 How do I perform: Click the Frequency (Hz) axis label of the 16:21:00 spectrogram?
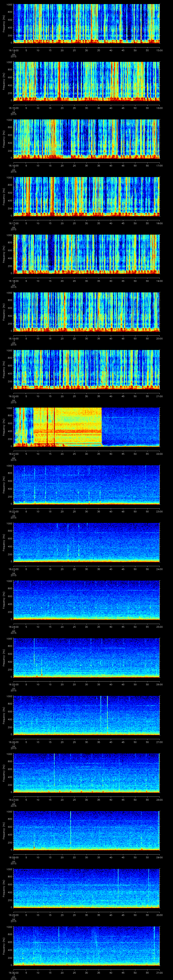(x=4, y=427)
